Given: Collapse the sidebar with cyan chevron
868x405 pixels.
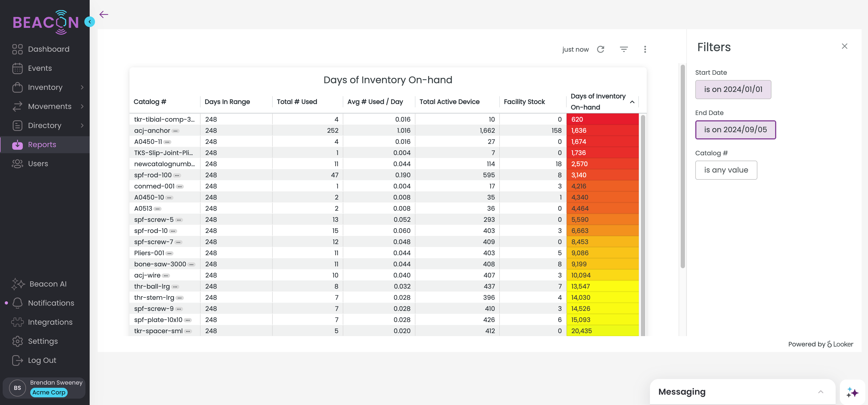Looking at the screenshot, I should (x=90, y=21).
